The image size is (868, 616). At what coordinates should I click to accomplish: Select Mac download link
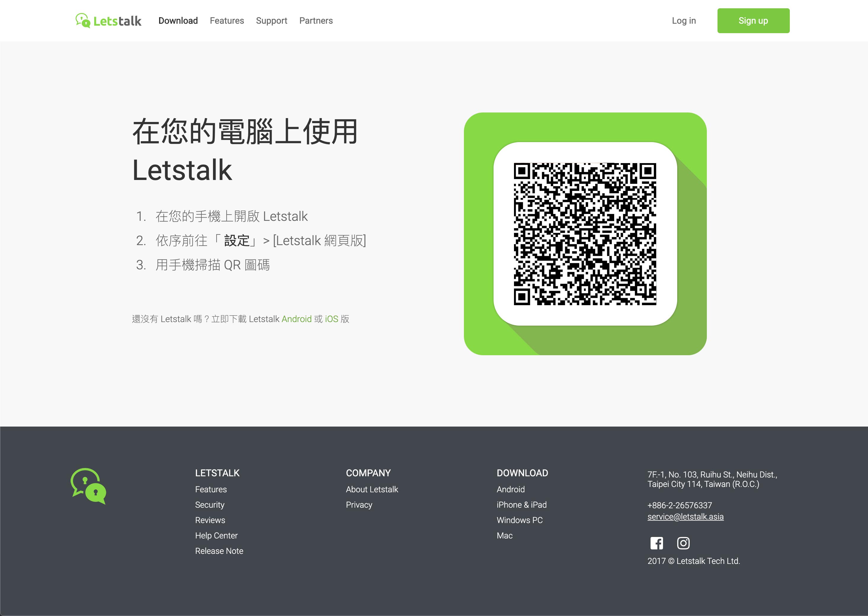(505, 535)
